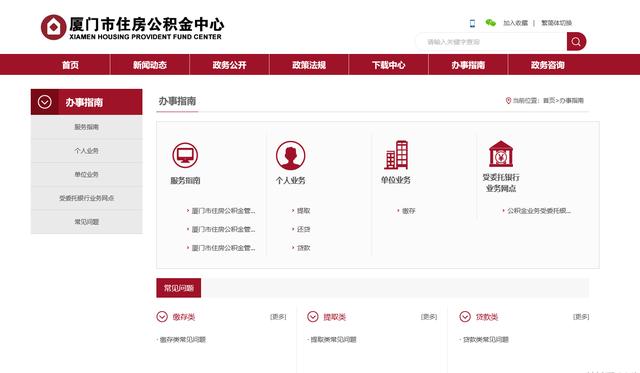Open 政务公开 in the navigation bar
The height and width of the screenshot is (373, 640).
(229, 65)
